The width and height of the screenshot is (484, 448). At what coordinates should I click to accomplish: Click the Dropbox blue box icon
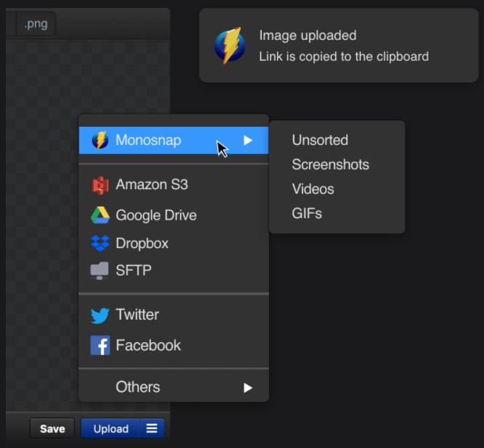click(x=100, y=244)
